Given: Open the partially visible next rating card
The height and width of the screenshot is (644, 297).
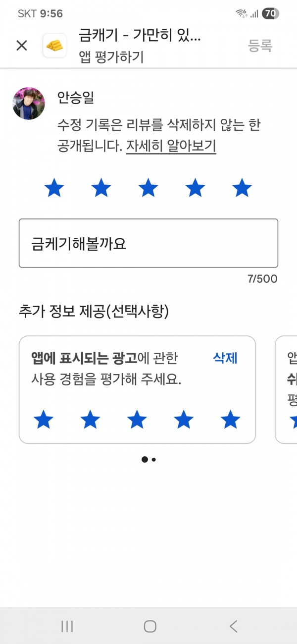Looking at the screenshot, I should [x=286, y=390].
